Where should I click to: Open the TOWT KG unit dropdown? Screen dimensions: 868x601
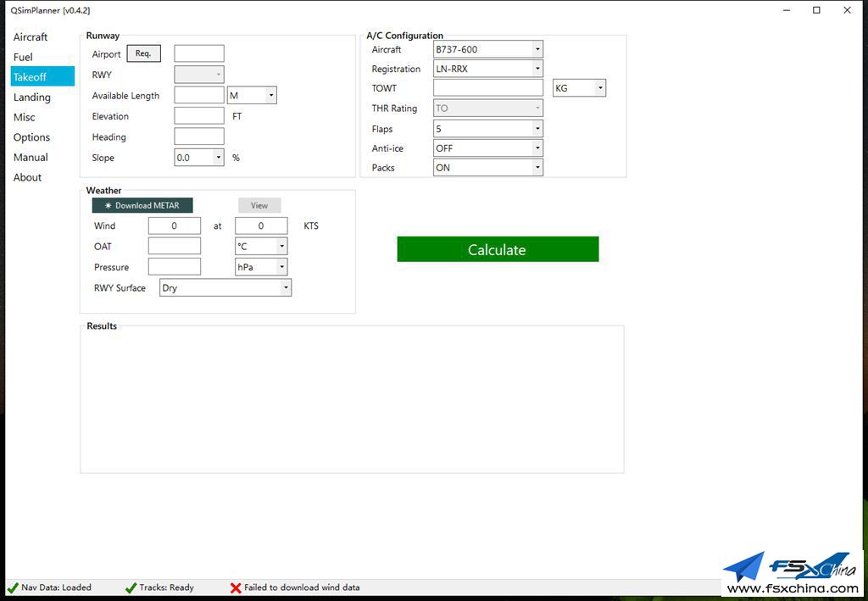coord(580,88)
